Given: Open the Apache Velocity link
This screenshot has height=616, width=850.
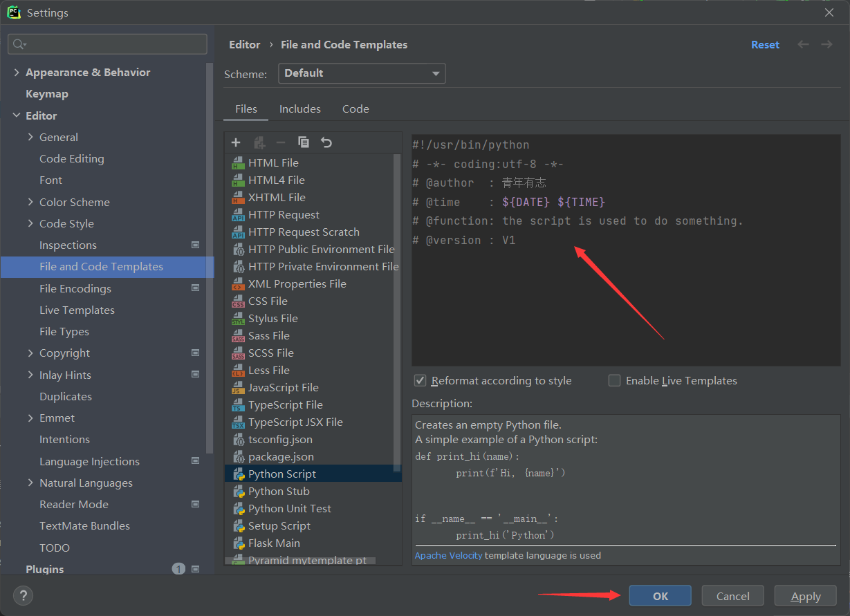Looking at the screenshot, I should pos(449,555).
